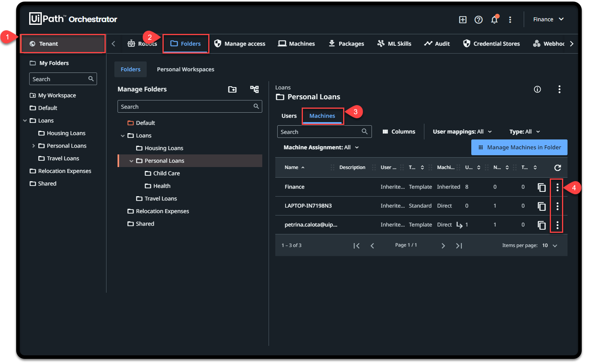Image resolution: width=590 pixels, height=364 pixels.
Task: Collapse Personal Loans in Manage Folders tree
Action: click(131, 161)
